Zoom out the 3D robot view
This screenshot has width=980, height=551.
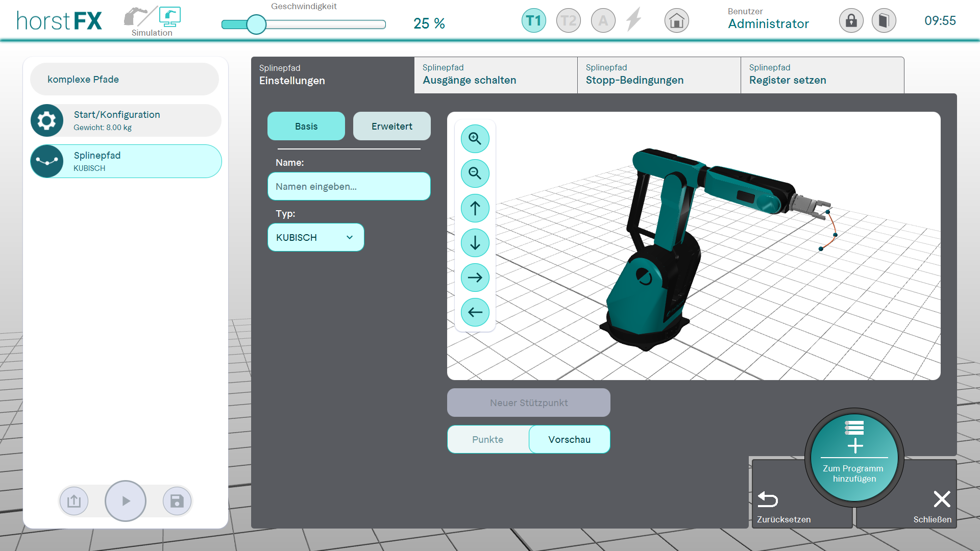475,173
